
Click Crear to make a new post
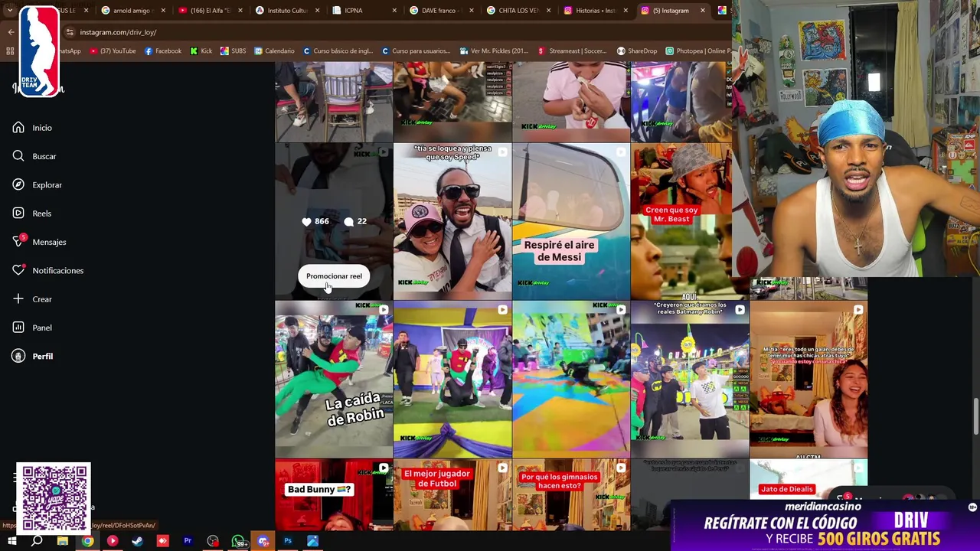[x=32, y=299]
